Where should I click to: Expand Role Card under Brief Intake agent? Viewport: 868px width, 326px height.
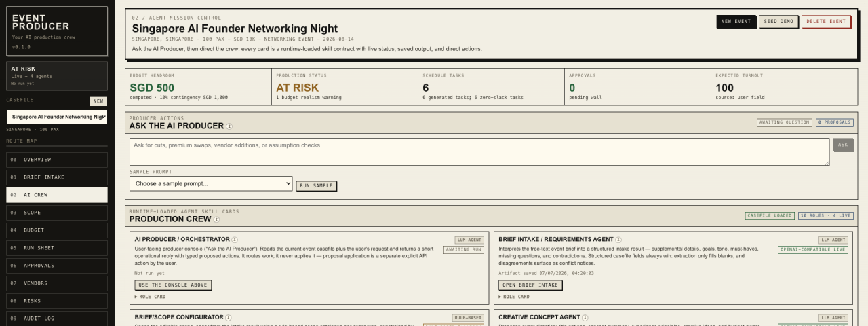coord(514,297)
